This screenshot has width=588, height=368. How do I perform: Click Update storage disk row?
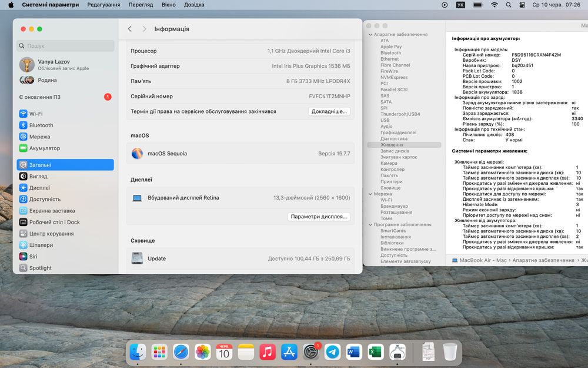point(240,258)
